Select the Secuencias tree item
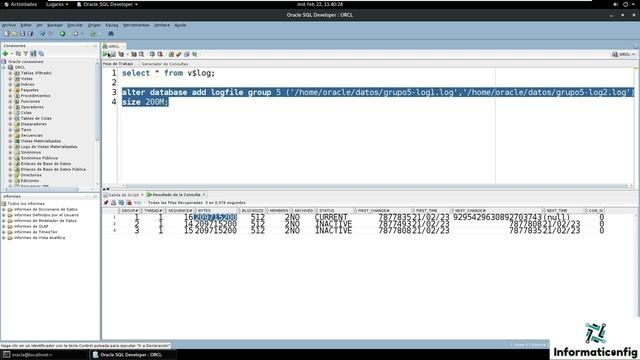 pos(31,136)
